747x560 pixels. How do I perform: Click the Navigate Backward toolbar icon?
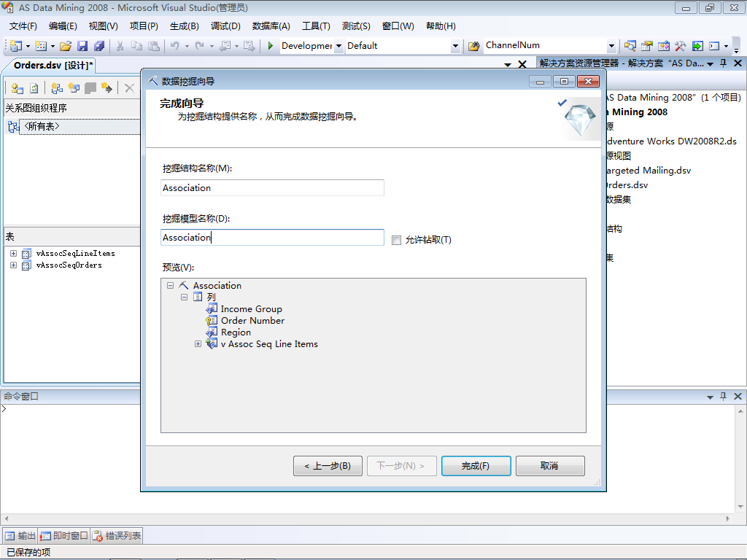pyautogui.click(x=225, y=46)
